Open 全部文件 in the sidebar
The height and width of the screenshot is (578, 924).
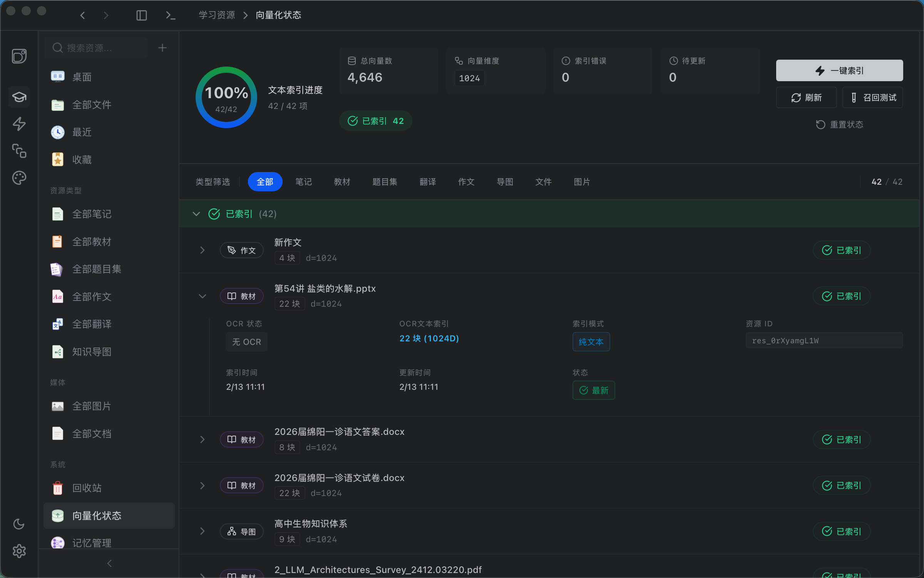pos(109,105)
